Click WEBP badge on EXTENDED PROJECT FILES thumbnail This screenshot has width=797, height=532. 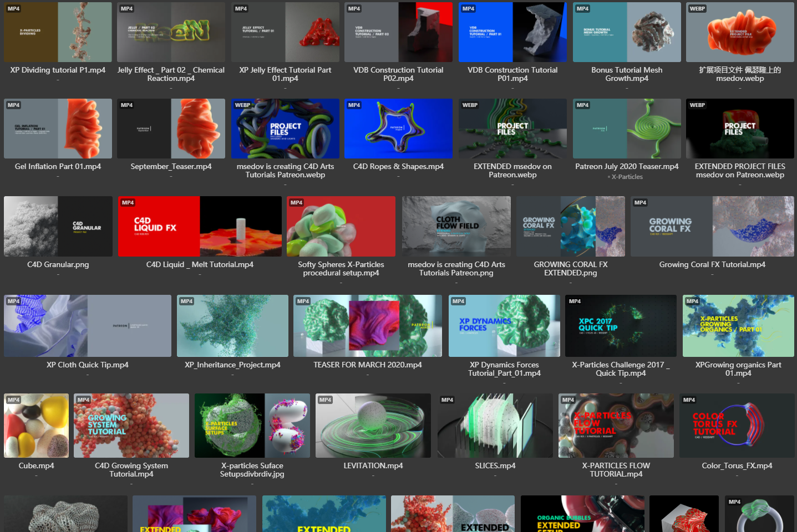coord(697,105)
